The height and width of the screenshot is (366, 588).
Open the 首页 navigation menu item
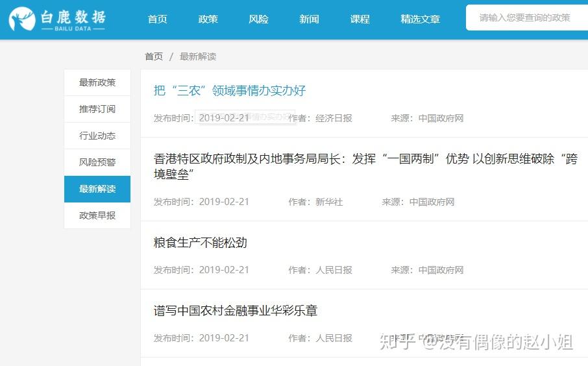point(158,19)
